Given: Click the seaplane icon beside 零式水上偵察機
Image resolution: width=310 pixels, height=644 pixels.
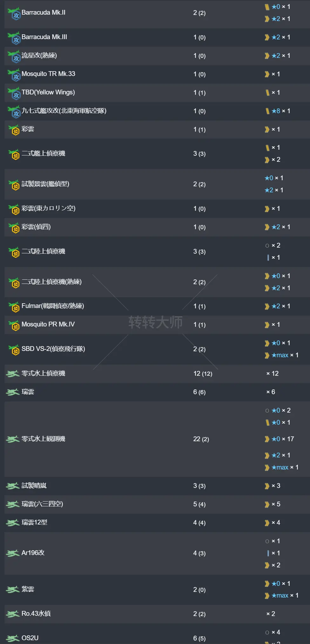Looking at the screenshot, I should coord(13,374).
